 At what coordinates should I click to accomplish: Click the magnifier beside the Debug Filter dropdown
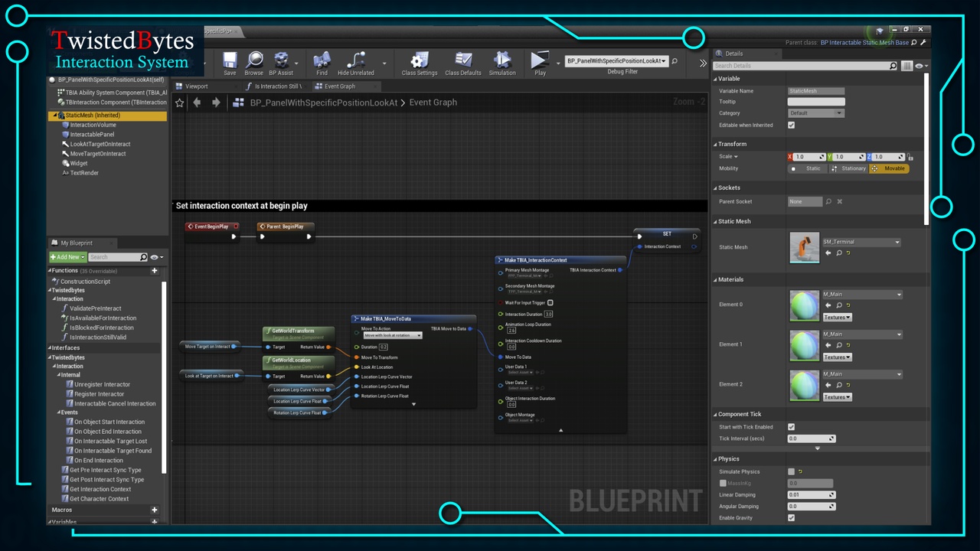click(675, 61)
